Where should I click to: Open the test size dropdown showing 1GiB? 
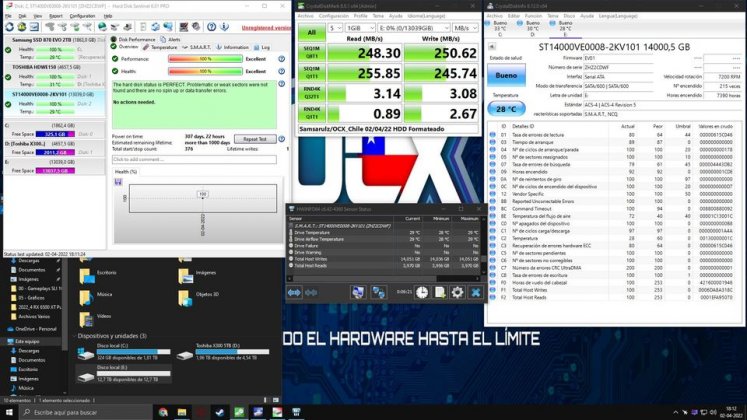pyautogui.click(x=360, y=28)
